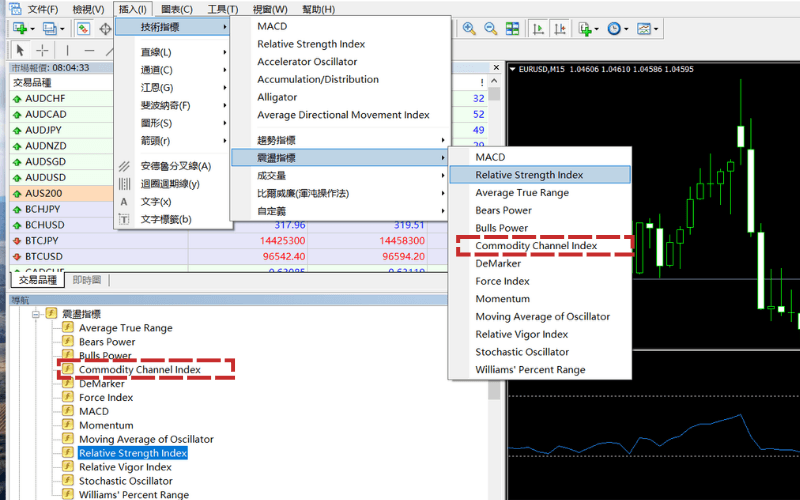800x500 pixels.
Task: Open the 文件(F) menu
Action: (x=42, y=9)
